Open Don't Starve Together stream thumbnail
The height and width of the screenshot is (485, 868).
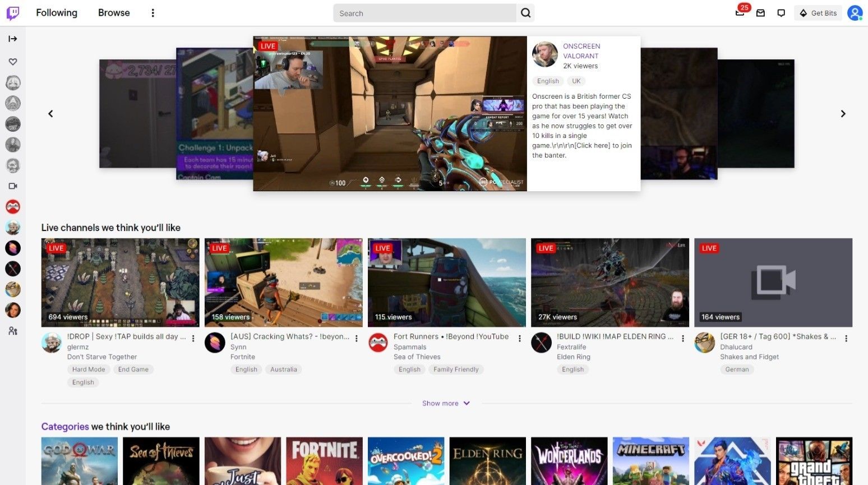(121, 283)
